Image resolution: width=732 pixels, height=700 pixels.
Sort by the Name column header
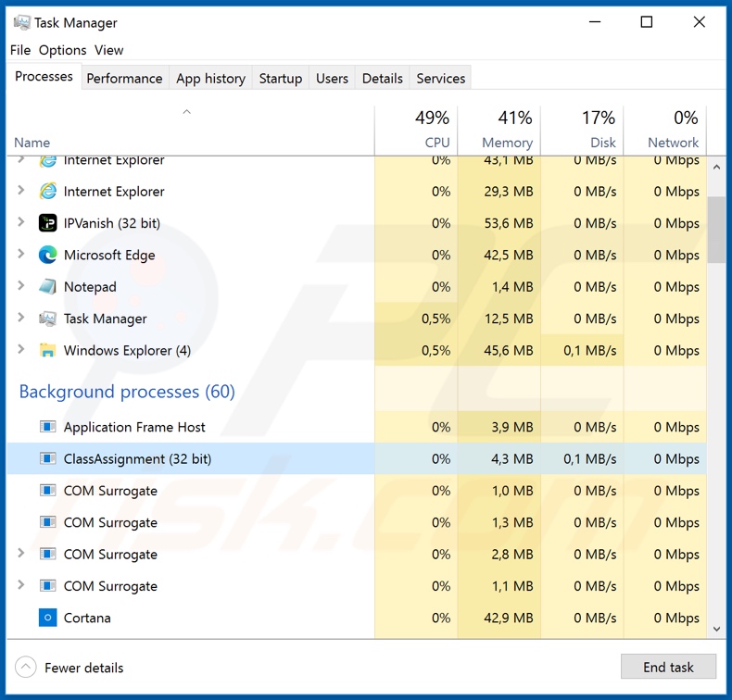191,131
